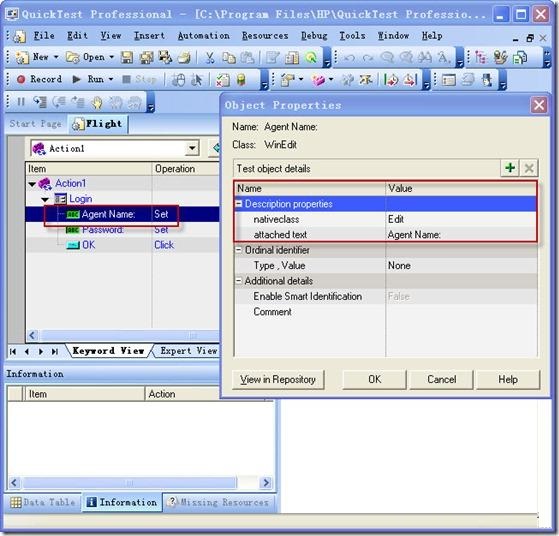The image size is (559, 536).
Task: Click the Run play triangle icon
Action: tap(76, 79)
